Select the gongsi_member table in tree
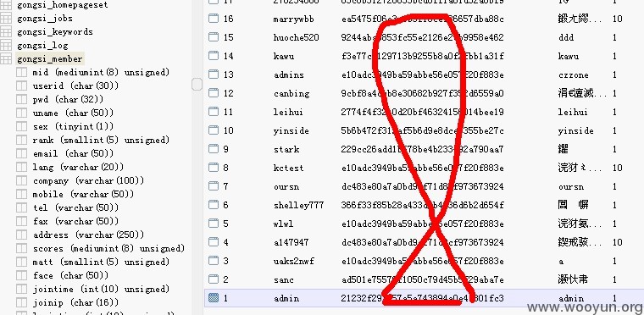 [50, 59]
